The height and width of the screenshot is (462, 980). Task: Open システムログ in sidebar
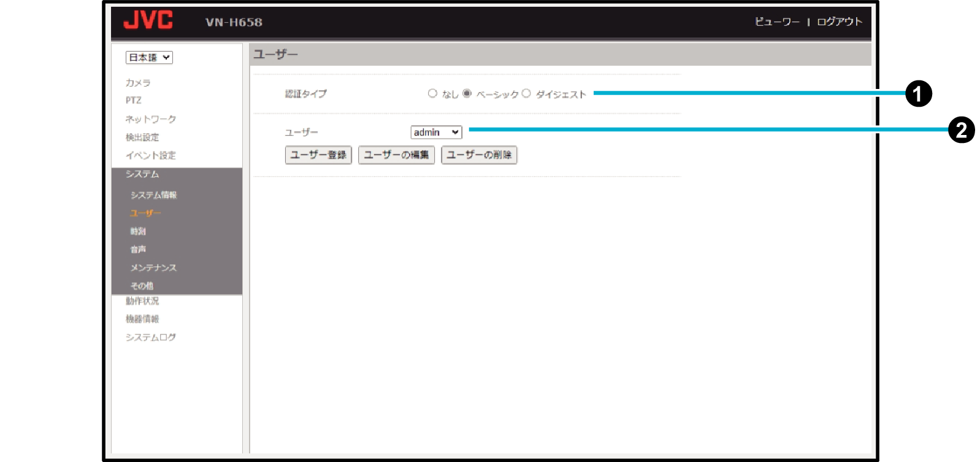click(x=151, y=337)
